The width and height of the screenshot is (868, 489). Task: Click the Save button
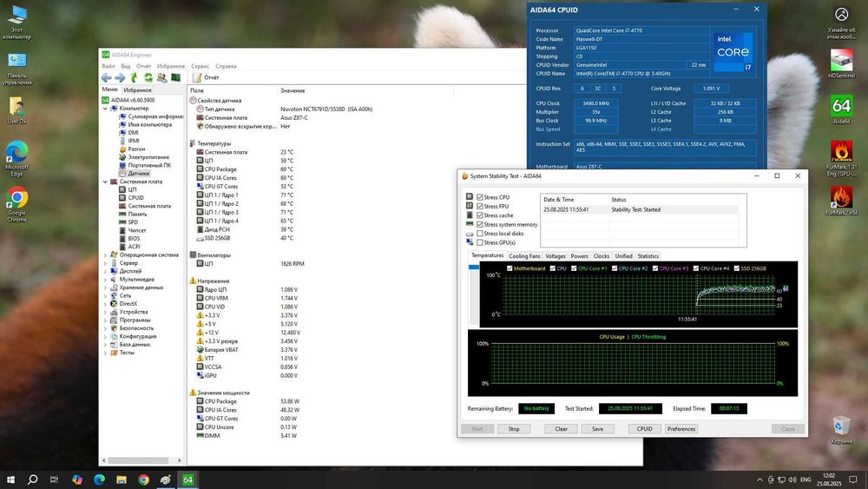(597, 429)
